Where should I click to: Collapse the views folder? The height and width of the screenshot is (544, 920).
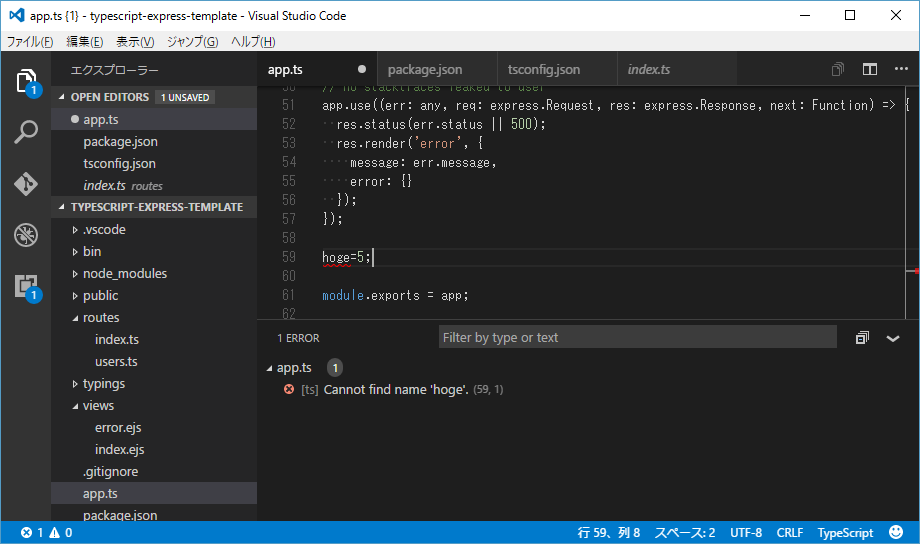click(x=75, y=406)
